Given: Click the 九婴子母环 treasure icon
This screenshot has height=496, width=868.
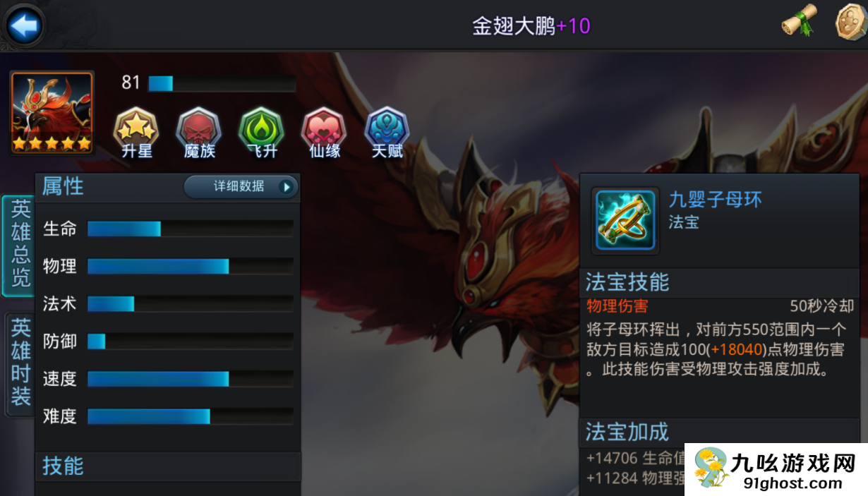Looking at the screenshot, I should click(x=625, y=221).
